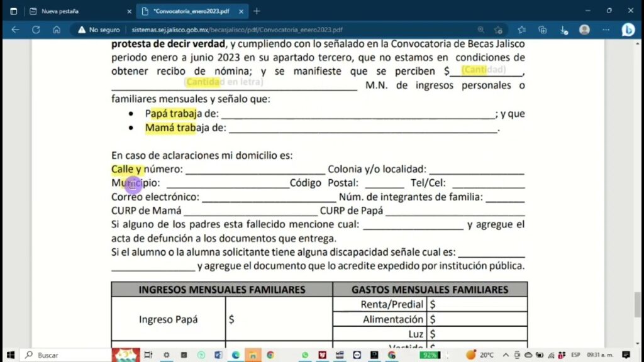Image resolution: width=644 pixels, height=362 pixels.
Task: Launch Microsoft Word from the taskbar
Action: point(217,354)
